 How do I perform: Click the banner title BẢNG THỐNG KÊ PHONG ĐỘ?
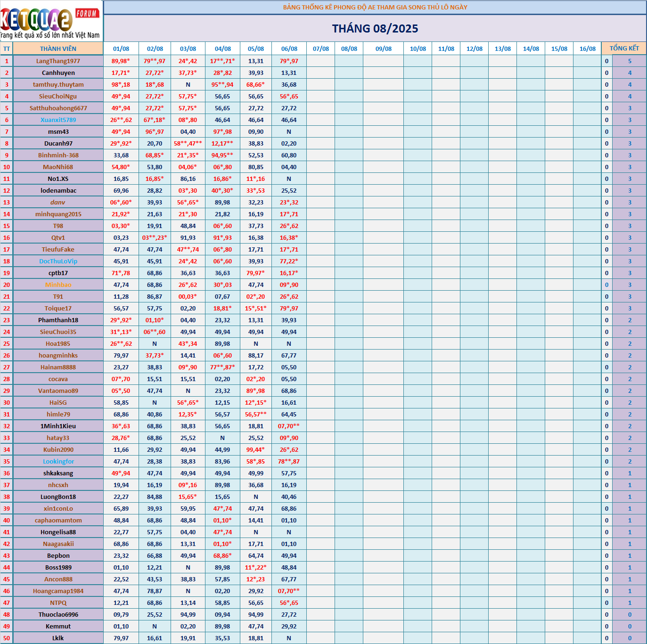pyautogui.click(x=375, y=7)
